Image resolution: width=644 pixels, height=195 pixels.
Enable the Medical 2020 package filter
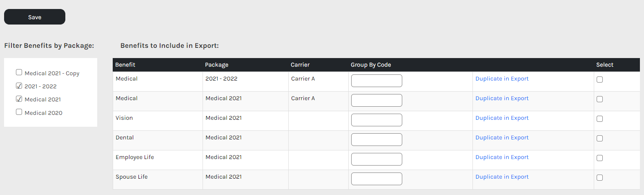point(19,112)
